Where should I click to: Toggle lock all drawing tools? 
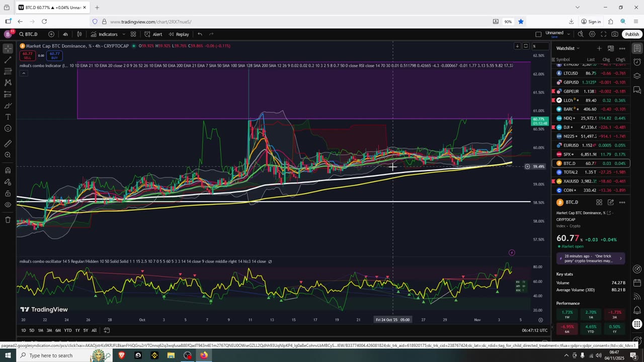(x=8, y=194)
